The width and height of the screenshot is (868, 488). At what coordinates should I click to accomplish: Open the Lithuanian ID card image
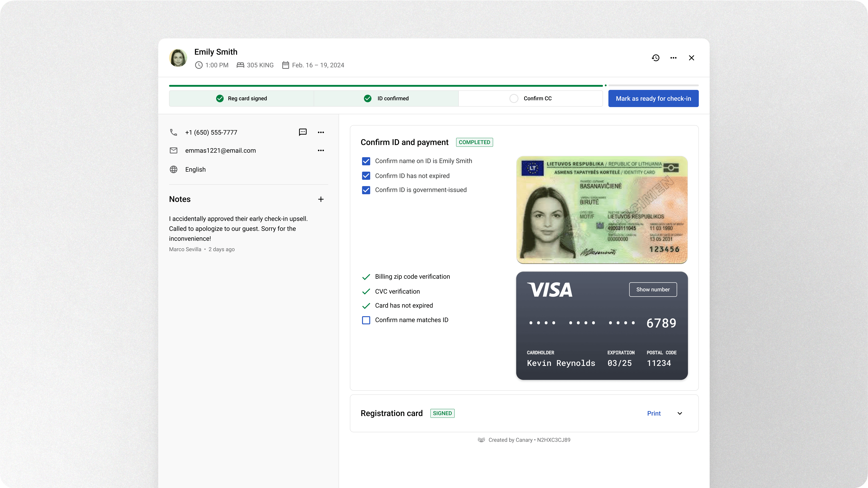tap(602, 209)
